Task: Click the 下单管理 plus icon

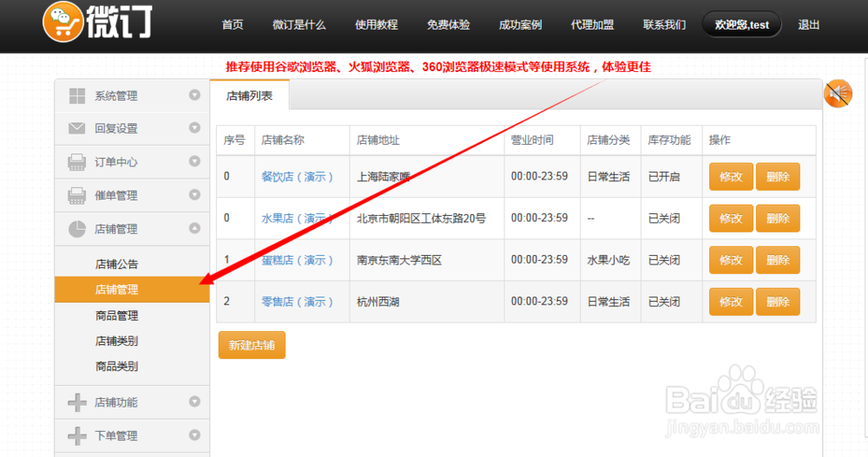Action: tap(77, 436)
